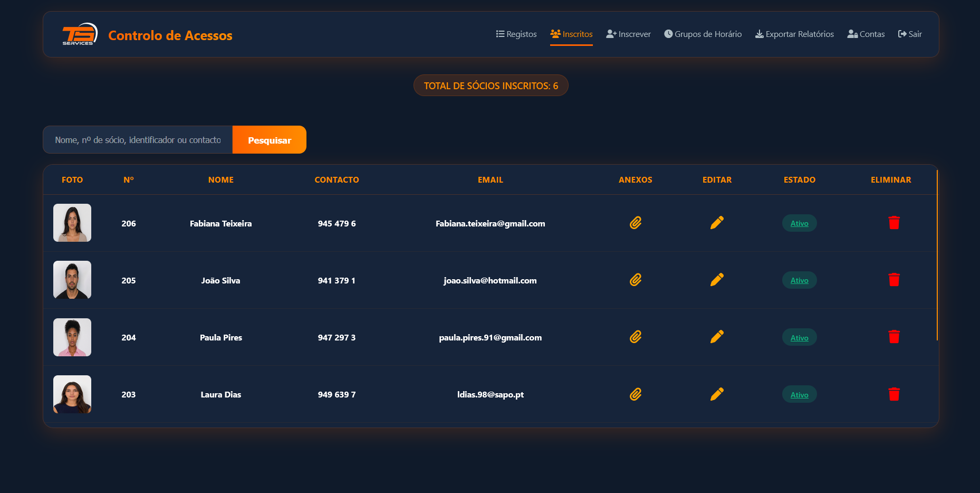980x493 pixels.
Task: Open the Registos menu item
Action: [x=516, y=34]
